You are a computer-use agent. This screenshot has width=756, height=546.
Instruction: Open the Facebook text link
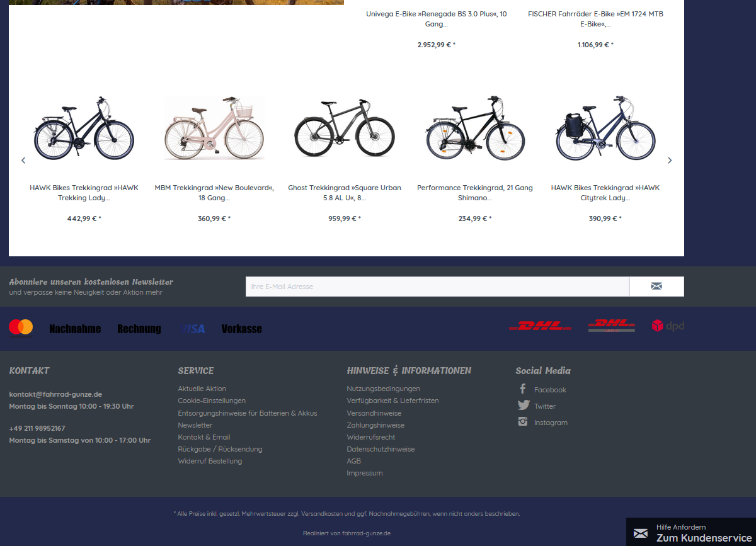tap(550, 390)
